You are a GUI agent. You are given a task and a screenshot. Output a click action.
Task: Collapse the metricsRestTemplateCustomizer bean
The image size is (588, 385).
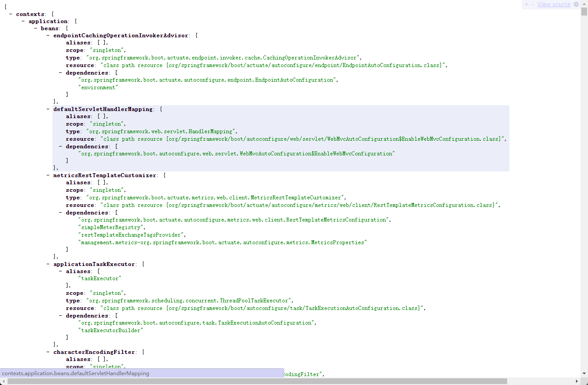(48, 175)
